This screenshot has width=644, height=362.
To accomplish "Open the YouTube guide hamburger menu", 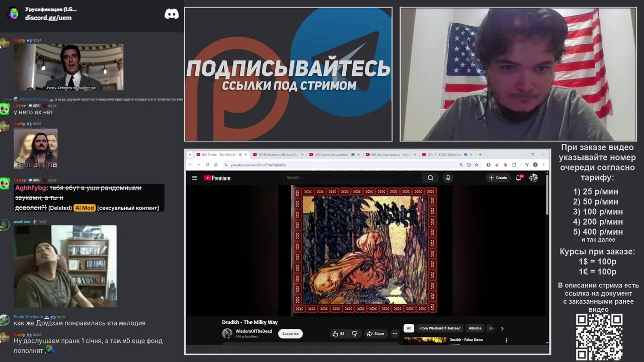I will coord(194,177).
